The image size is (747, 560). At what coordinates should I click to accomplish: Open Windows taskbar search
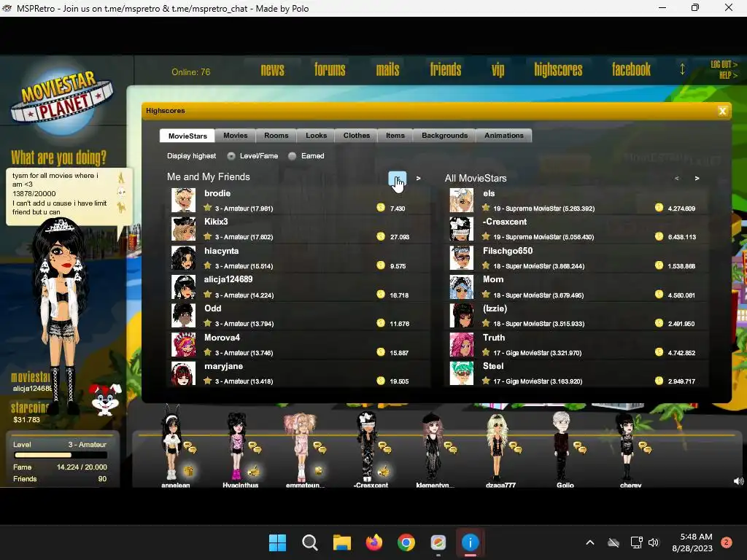coord(309,542)
